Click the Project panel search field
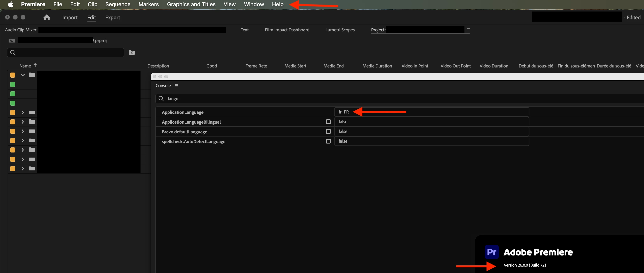The image size is (644, 273). point(66,52)
